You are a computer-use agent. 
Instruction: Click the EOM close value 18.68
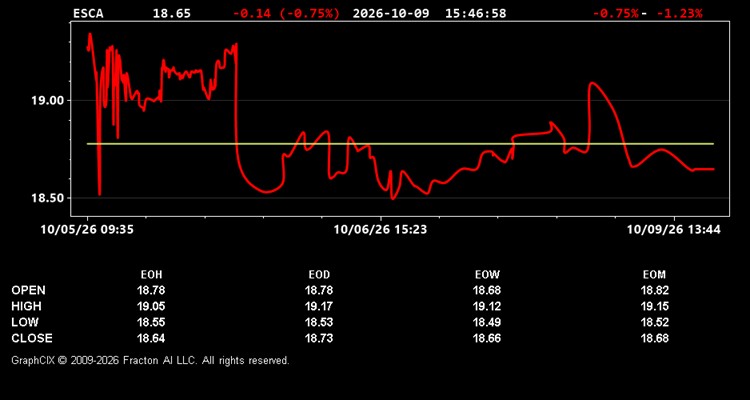654,338
